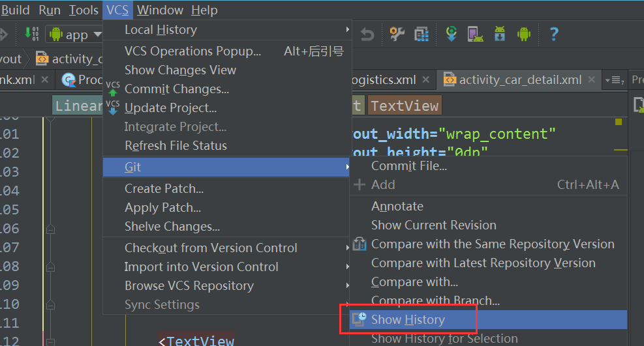This screenshot has width=644, height=346.
Task: Click the wrap_content attribute value
Action: pyautogui.click(x=497, y=134)
